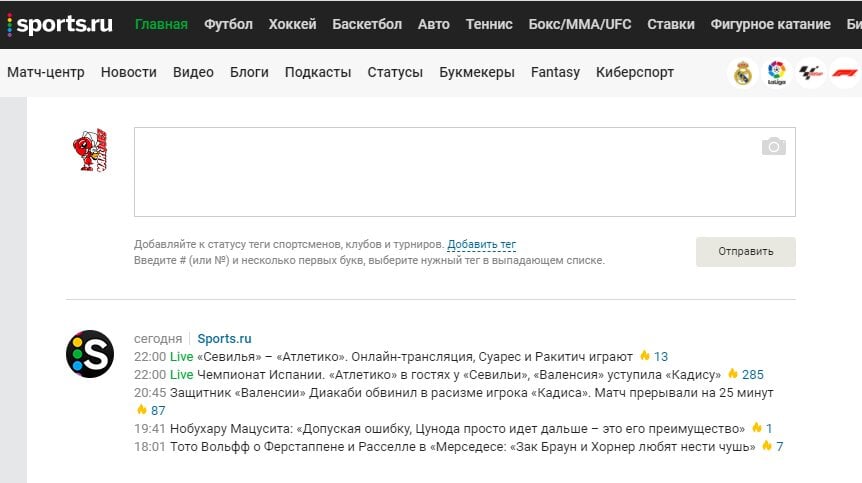Open comment count 13

click(x=661, y=357)
